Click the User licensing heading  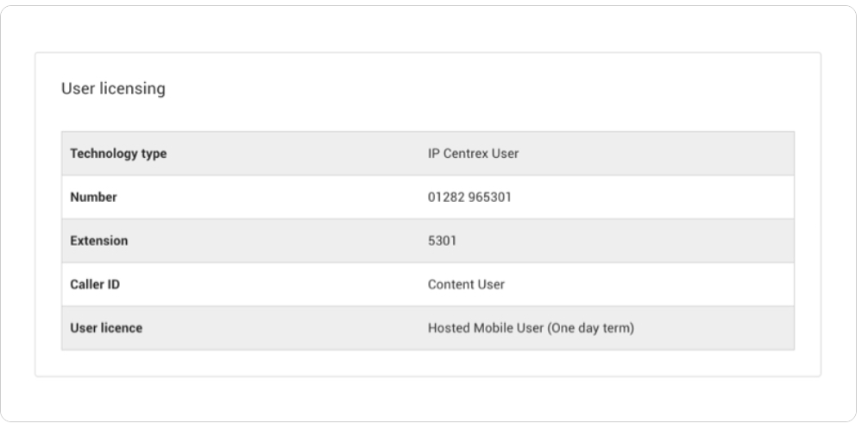tap(113, 89)
